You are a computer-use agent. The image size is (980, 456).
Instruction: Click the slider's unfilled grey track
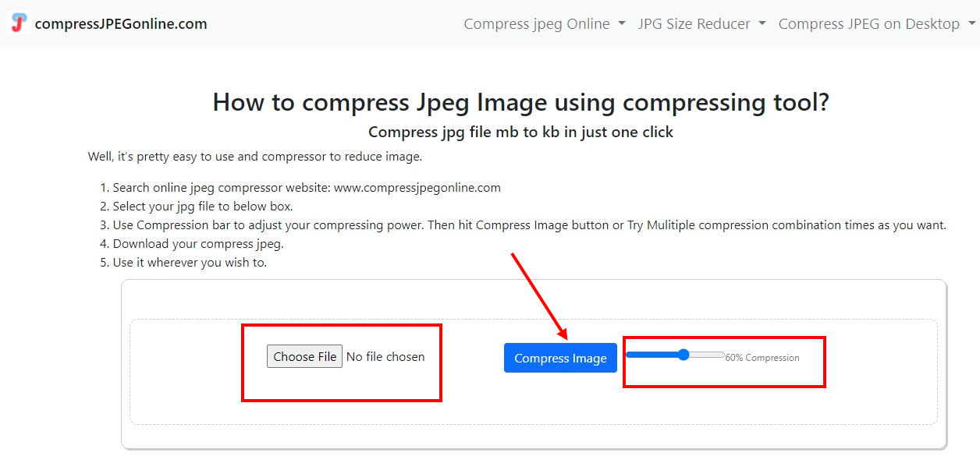(707, 355)
